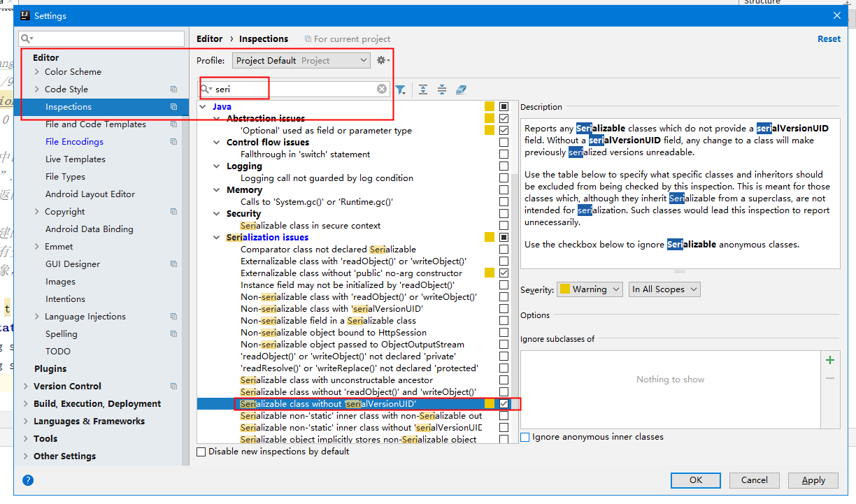Open the Profile 'Project Default' dropdown
This screenshot has height=504, width=856.
coord(301,61)
